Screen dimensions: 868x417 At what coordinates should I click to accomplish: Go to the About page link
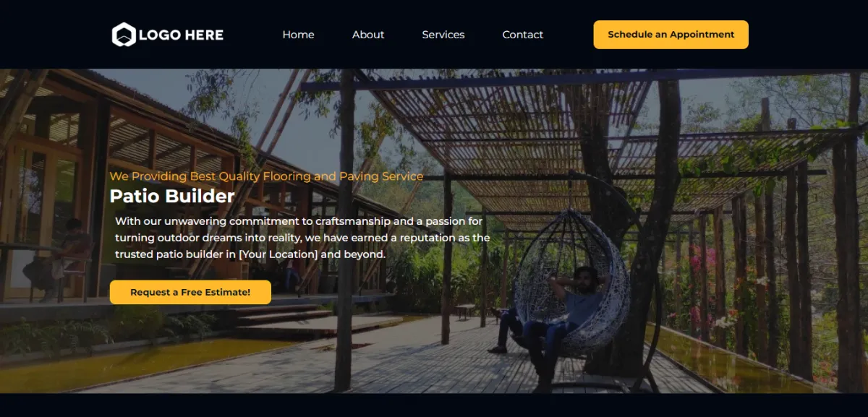pos(368,35)
